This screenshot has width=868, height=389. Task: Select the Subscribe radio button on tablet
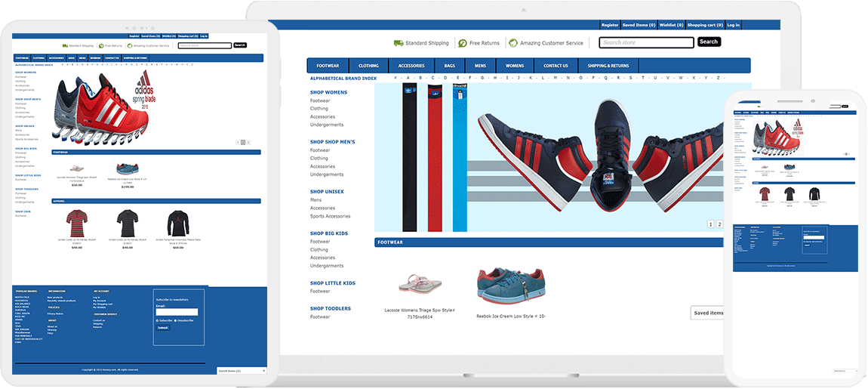click(157, 320)
